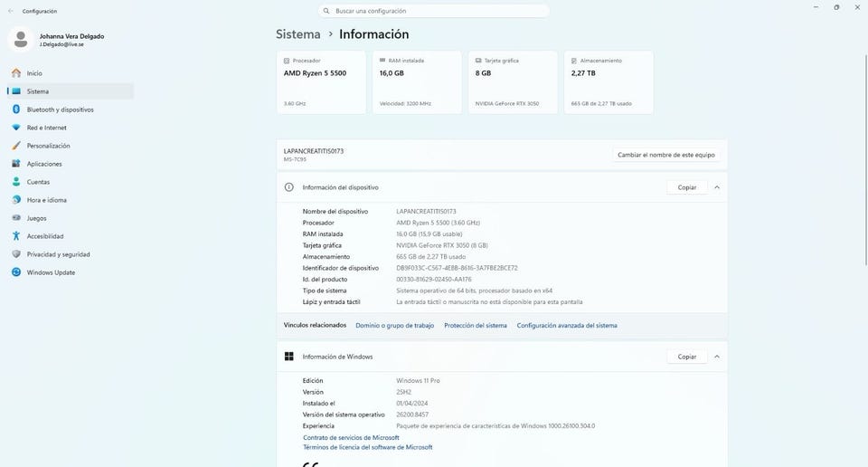Navigate to Sistema in the breadcrumb
Viewport: 868px width, 467px height.
[297, 33]
